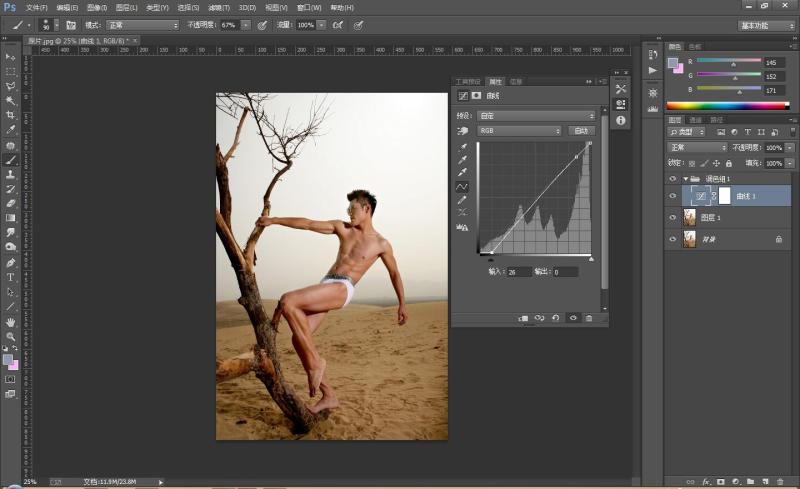
Task: Select the Hand tool
Action: click(10, 322)
